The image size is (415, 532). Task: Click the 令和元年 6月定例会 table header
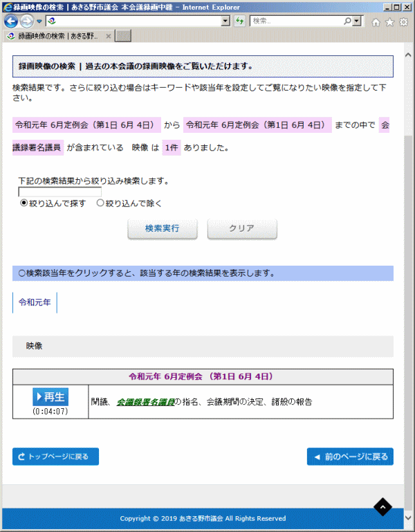coord(203,376)
